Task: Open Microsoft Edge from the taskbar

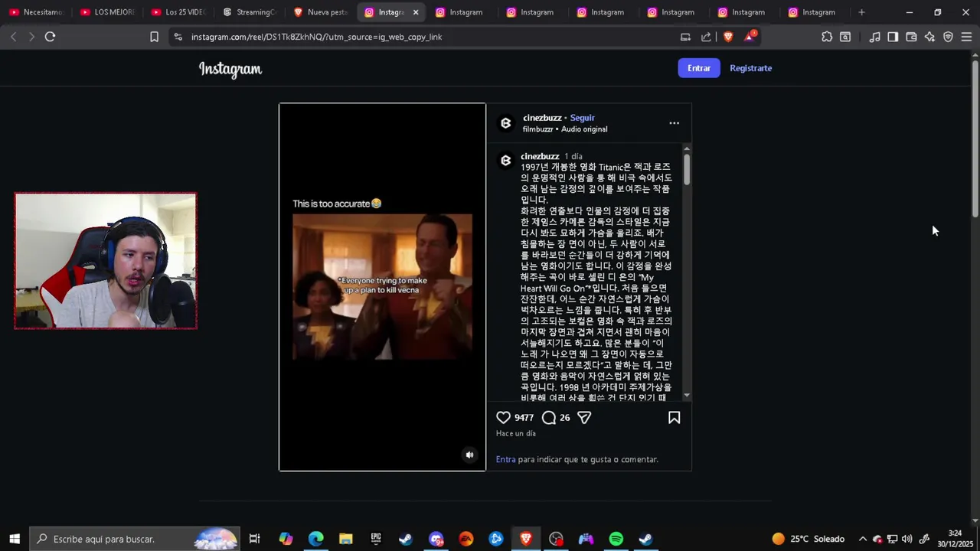Action: [x=315, y=539]
